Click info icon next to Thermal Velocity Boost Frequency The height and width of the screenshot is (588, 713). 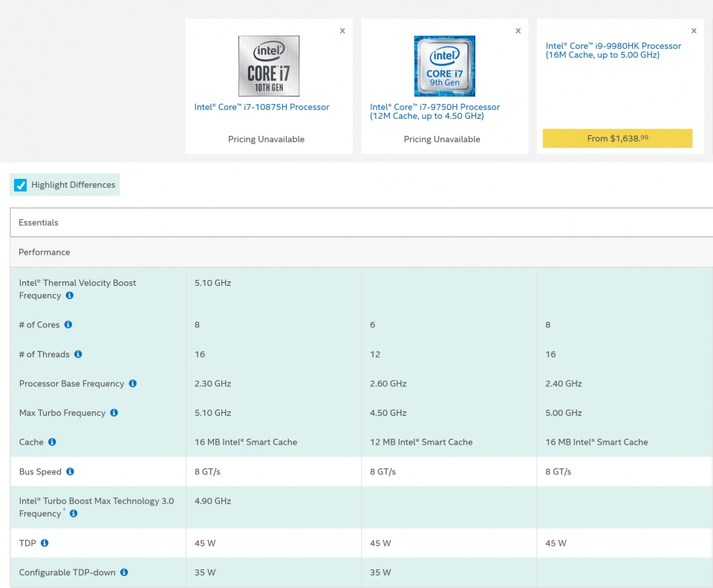[x=70, y=295]
